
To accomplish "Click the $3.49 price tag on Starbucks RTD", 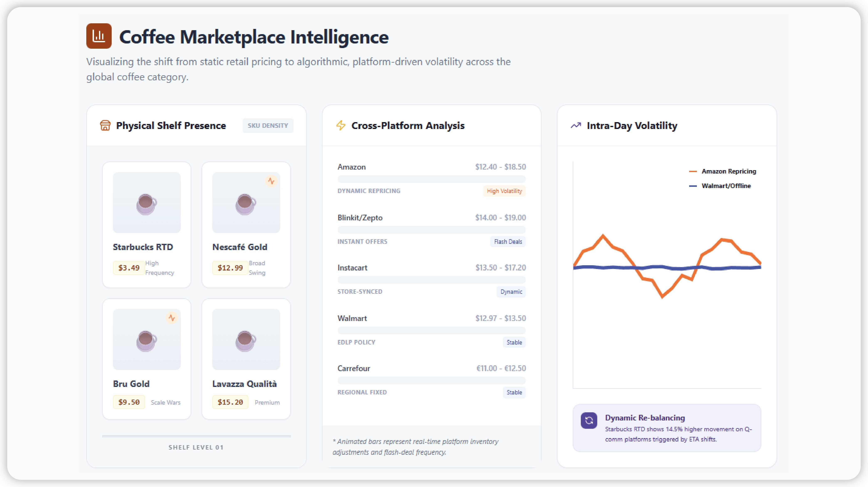I will click(129, 268).
